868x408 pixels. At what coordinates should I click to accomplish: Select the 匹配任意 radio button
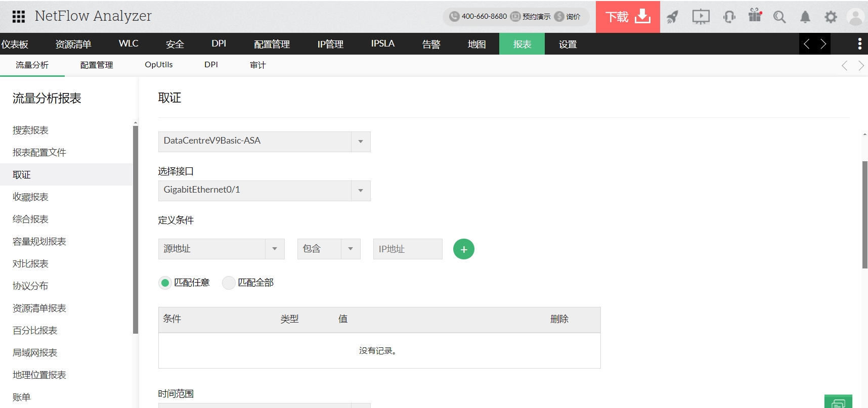(x=165, y=283)
